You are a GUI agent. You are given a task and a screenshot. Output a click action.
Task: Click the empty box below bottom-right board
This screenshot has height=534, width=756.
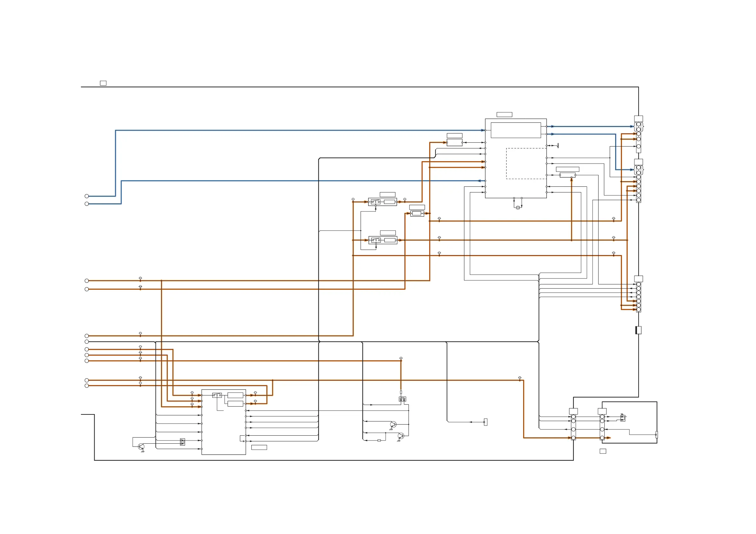pos(603,451)
